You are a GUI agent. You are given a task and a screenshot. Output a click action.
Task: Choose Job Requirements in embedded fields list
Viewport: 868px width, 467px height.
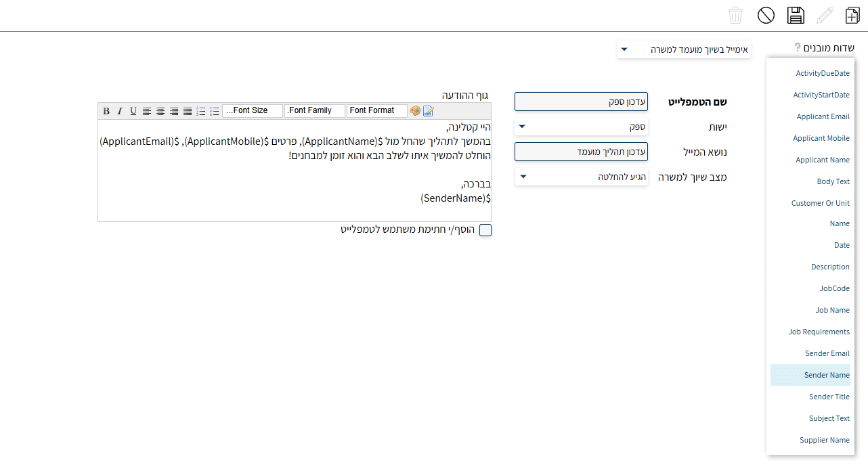click(819, 332)
